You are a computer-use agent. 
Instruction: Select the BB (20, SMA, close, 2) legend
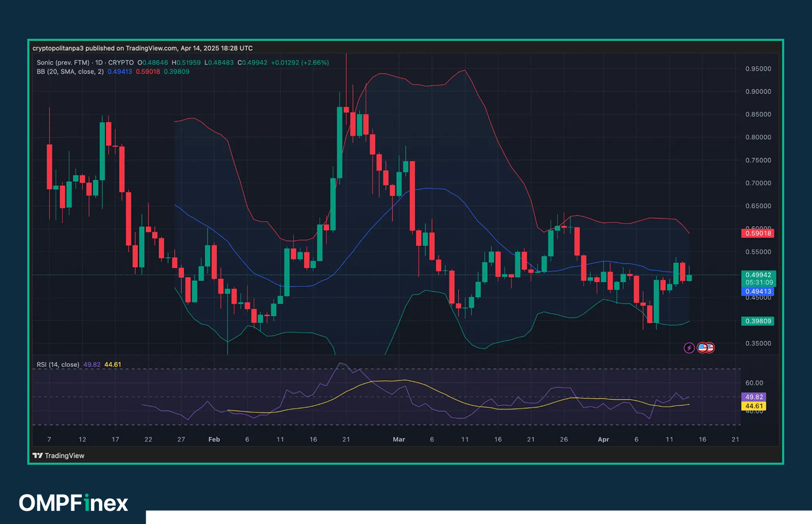pyautogui.click(x=70, y=72)
